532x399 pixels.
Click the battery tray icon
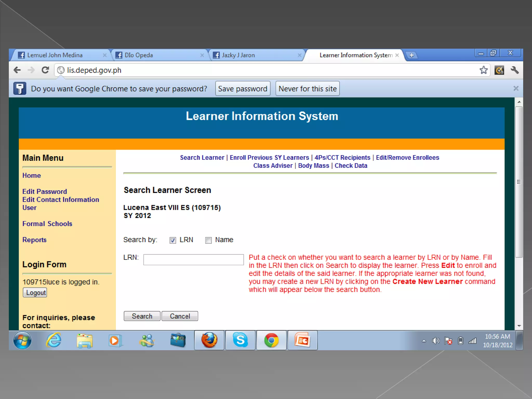tap(461, 341)
